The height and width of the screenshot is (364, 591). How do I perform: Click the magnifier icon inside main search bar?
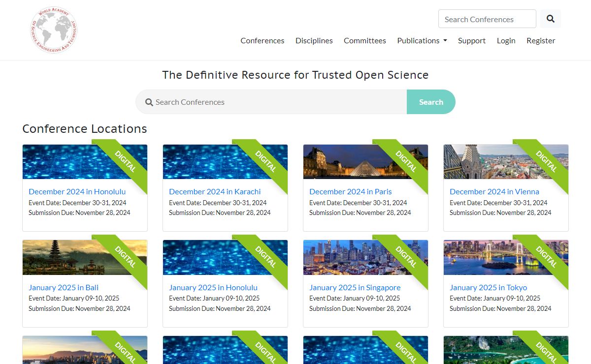point(149,102)
